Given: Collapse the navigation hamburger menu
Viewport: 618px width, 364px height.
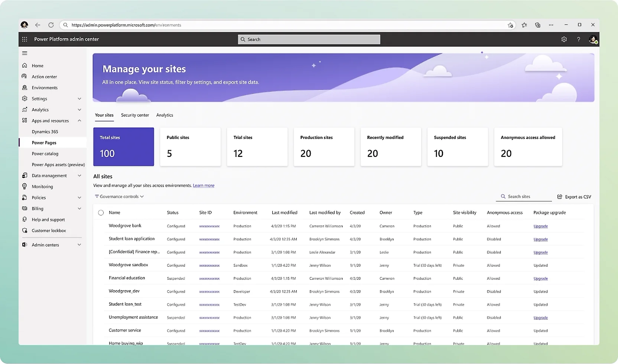Looking at the screenshot, I should (25, 53).
